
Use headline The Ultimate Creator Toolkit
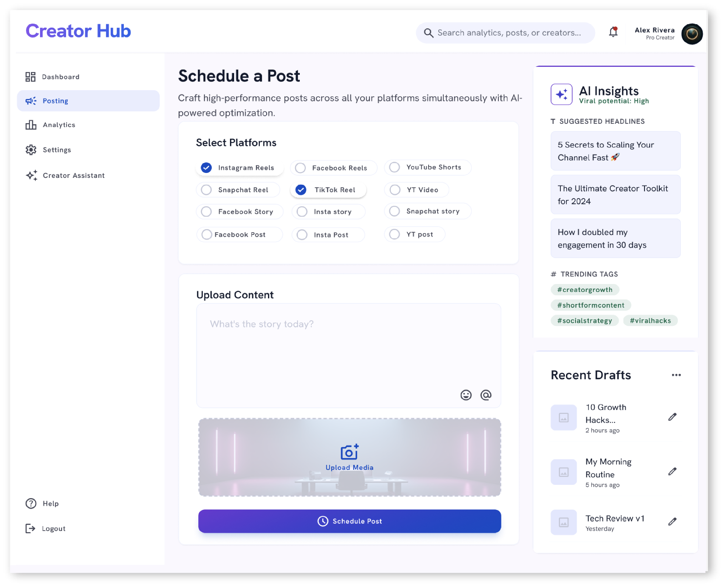click(x=615, y=195)
